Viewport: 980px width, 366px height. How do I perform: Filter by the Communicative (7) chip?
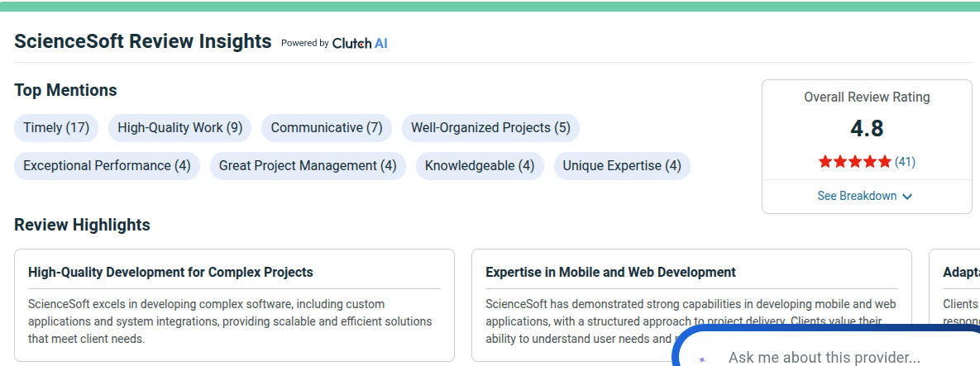tap(327, 128)
